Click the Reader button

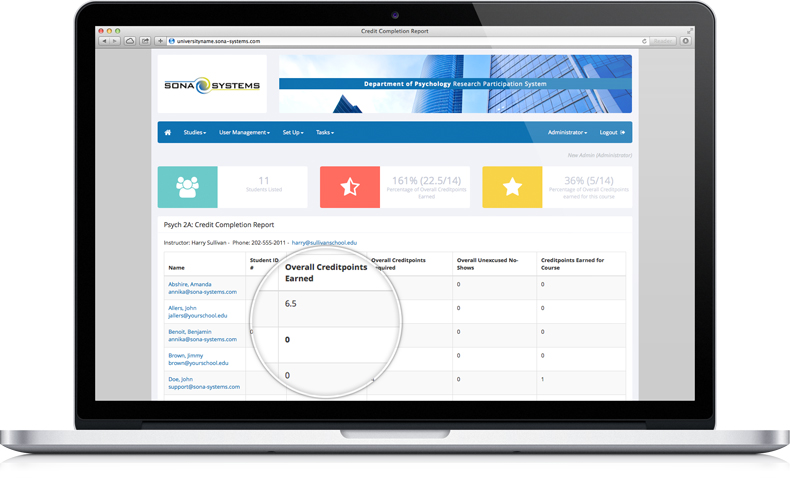click(x=663, y=41)
